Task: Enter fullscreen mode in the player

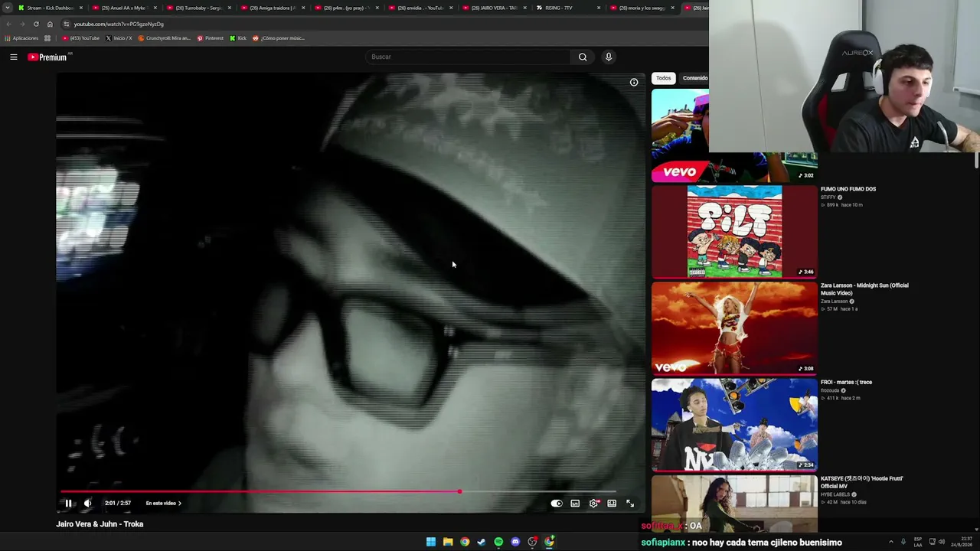Action: [x=630, y=504]
